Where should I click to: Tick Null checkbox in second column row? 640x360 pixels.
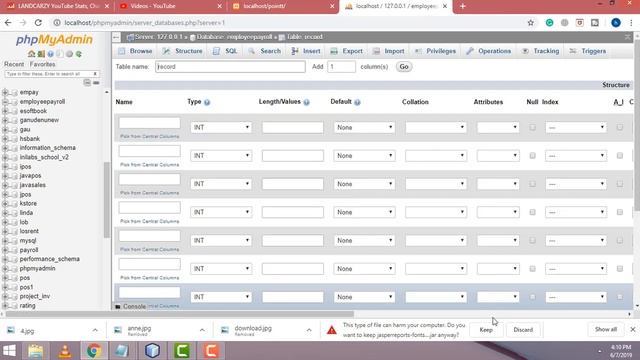click(x=532, y=156)
